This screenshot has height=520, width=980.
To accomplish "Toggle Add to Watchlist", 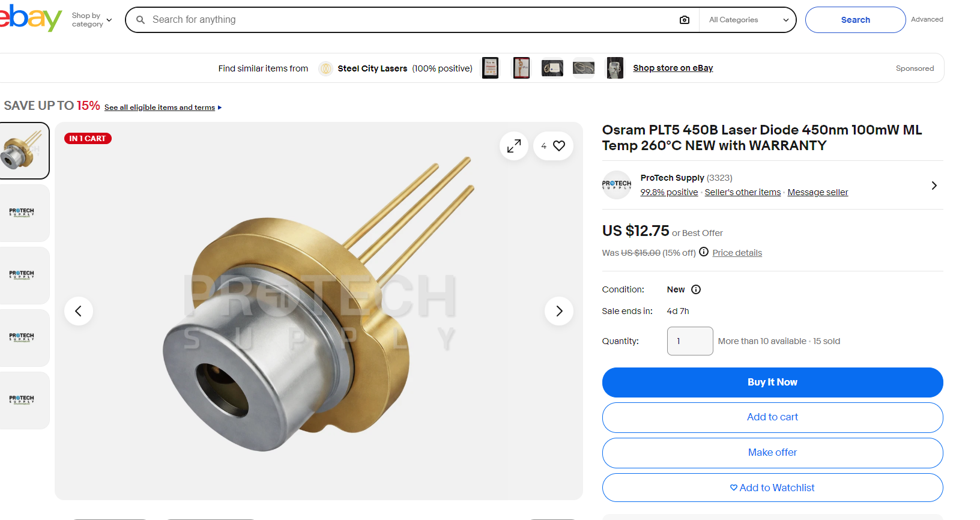I will [772, 488].
